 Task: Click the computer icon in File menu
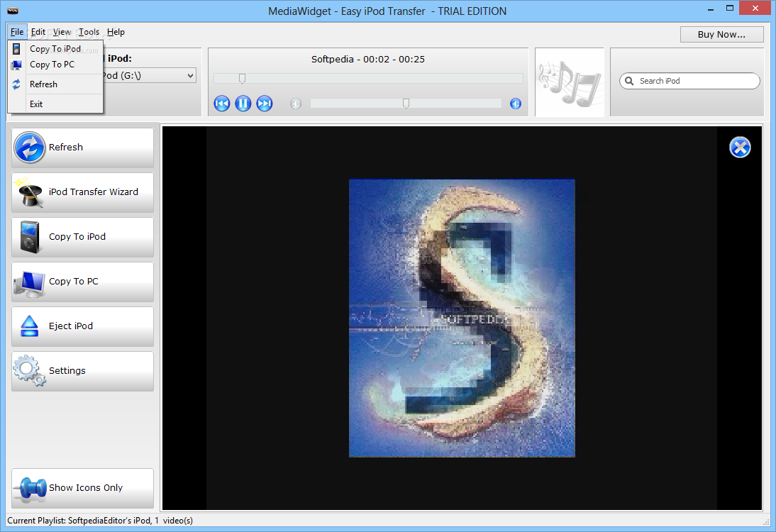point(16,65)
